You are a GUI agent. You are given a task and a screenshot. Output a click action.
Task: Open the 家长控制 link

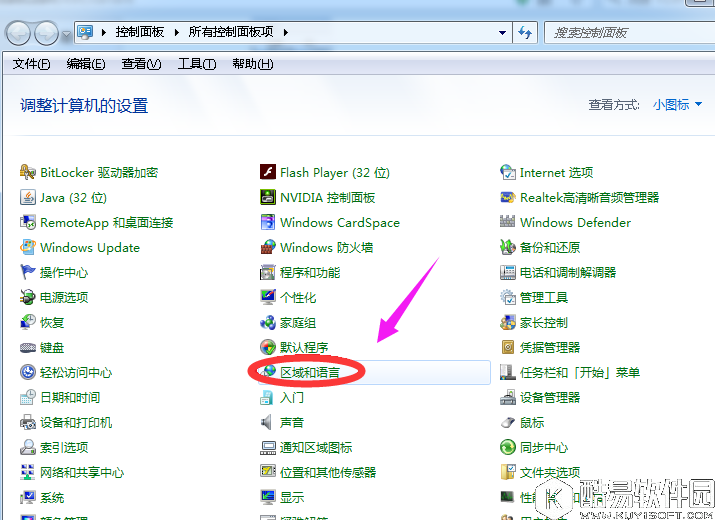(544, 322)
